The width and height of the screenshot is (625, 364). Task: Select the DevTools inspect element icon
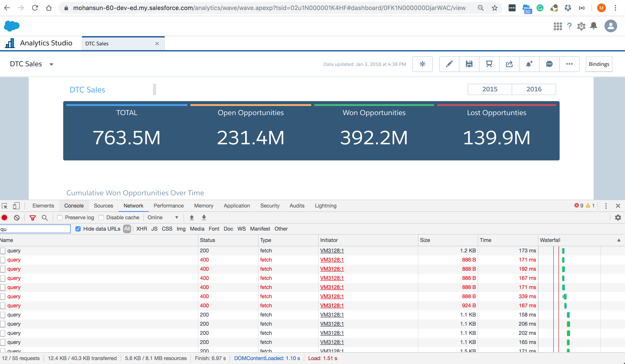click(x=5, y=206)
